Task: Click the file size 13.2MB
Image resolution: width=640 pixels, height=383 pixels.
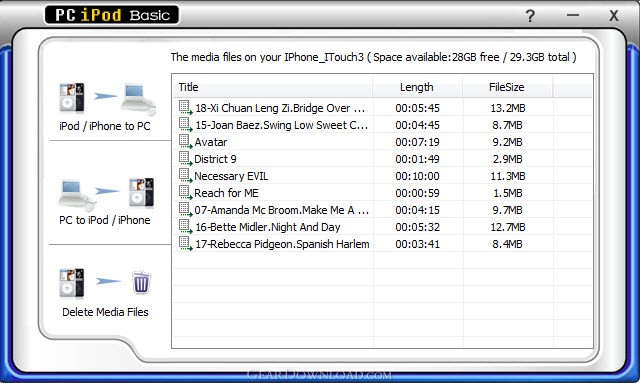Action: coord(508,108)
